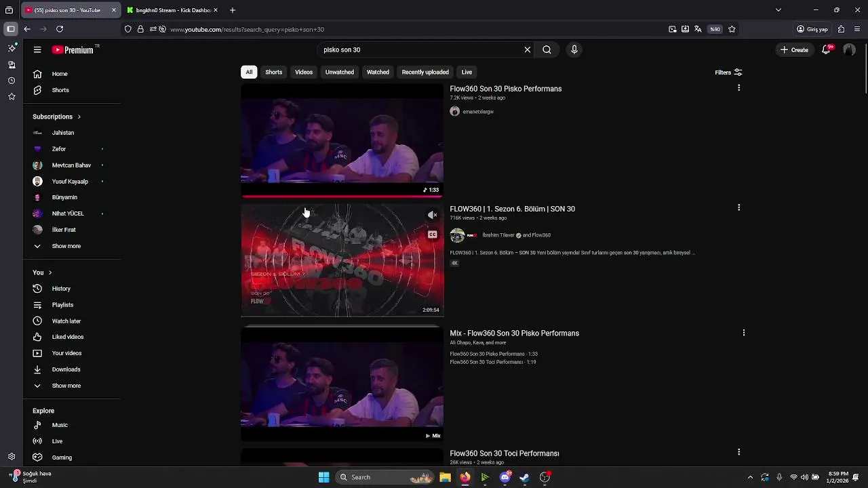Select the Recently uploaded chip
868x488 pixels.
click(x=425, y=72)
